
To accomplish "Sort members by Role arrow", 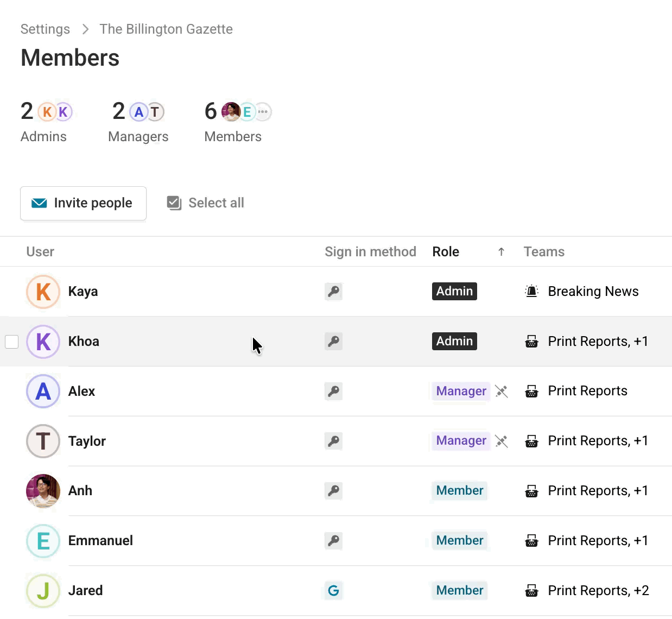I will (x=501, y=252).
